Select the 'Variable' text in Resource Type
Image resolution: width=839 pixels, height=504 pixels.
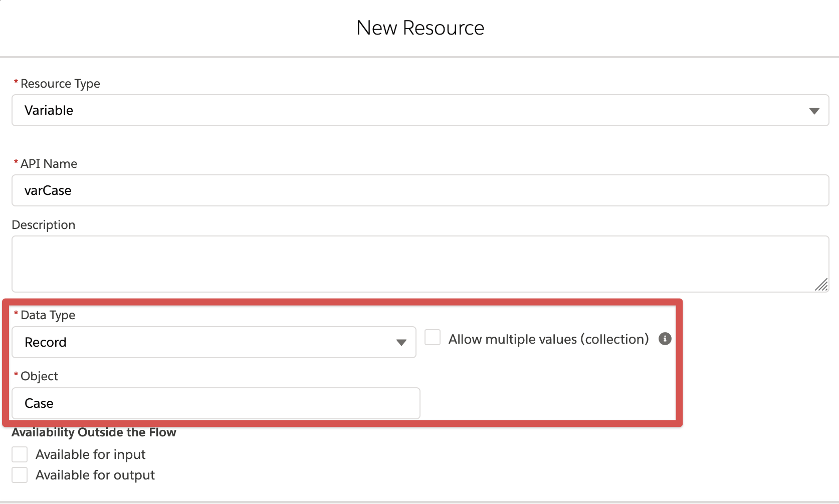[49, 110]
